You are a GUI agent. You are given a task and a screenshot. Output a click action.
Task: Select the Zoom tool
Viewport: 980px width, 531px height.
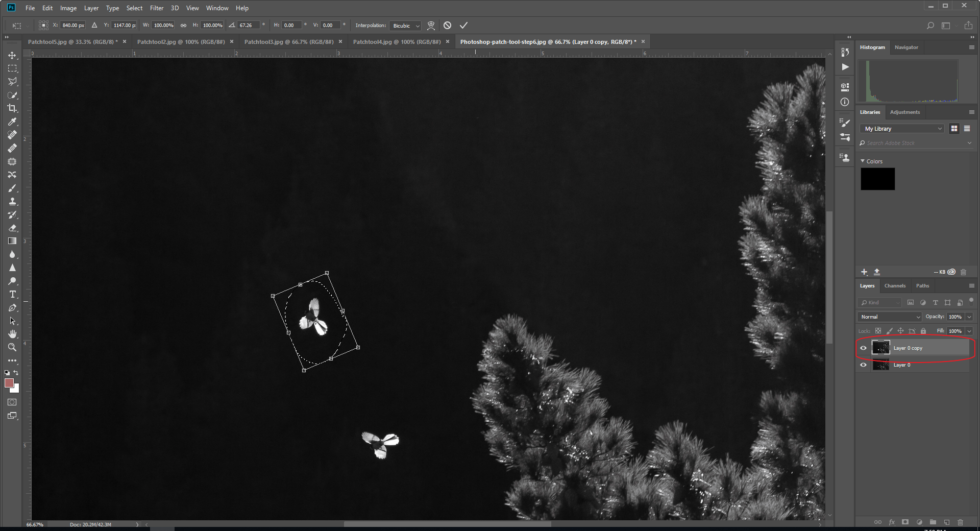(x=12, y=347)
